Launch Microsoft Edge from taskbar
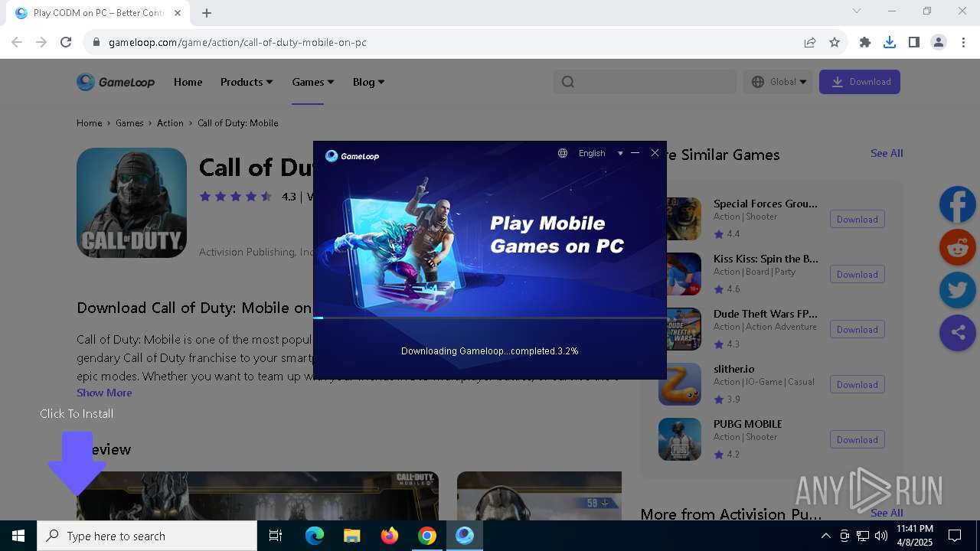The height and width of the screenshot is (551, 980). 315,536
